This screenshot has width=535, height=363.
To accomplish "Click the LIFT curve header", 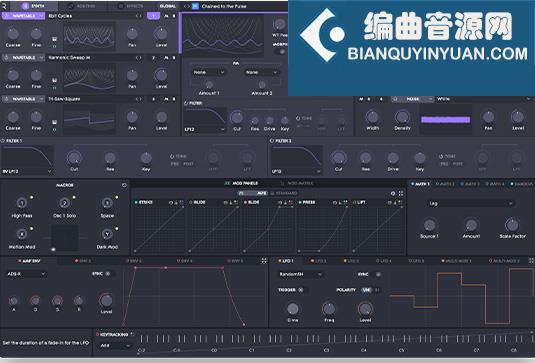I will point(377,202).
